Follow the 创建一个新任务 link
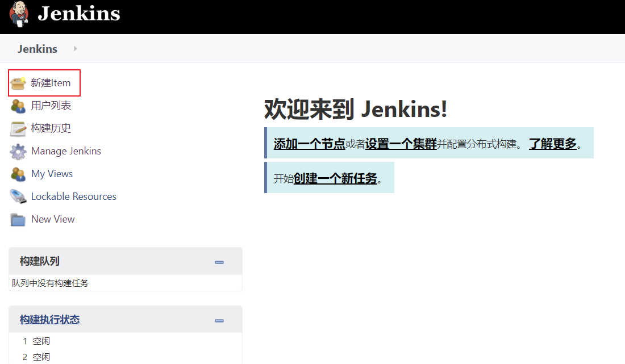Viewport: 625px width, 364px height. (335, 178)
